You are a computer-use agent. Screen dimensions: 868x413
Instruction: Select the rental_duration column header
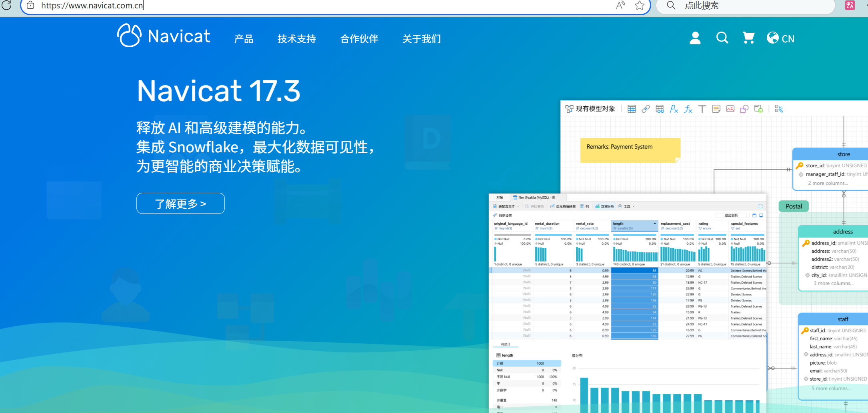(x=553, y=225)
